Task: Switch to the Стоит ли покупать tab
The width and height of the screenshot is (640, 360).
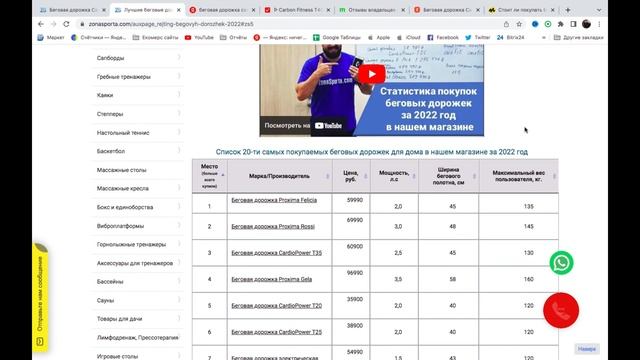Action: point(521,10)
